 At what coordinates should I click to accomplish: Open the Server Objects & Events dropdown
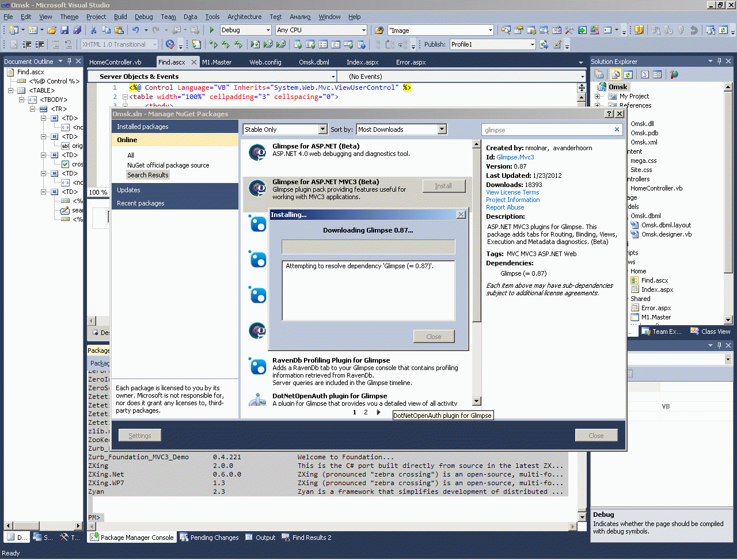[x=333, y=77]
